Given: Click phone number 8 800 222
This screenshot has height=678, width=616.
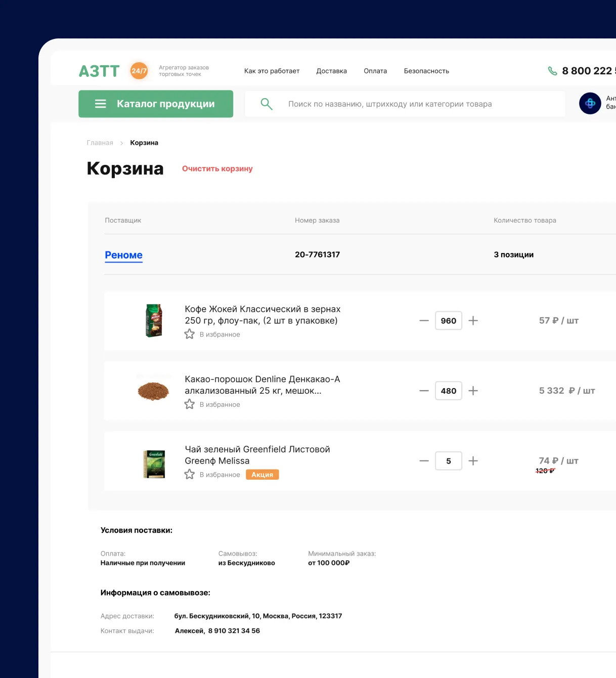Looking at the screenshot, I should [589, 71].
